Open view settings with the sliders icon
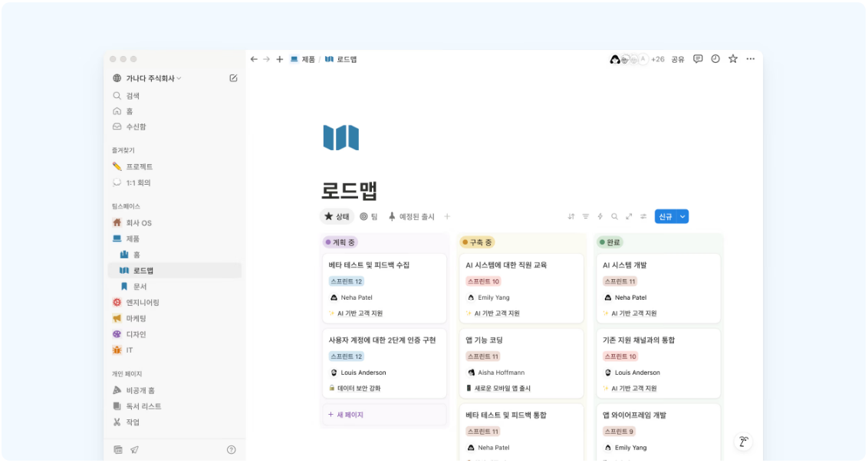This screenshot has width=868, height=463. pyautogui.click(x=643, y=216)
